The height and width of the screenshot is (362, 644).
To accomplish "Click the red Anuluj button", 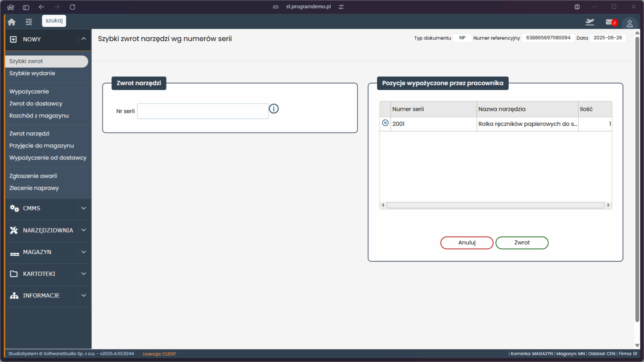I will (466, 243).
